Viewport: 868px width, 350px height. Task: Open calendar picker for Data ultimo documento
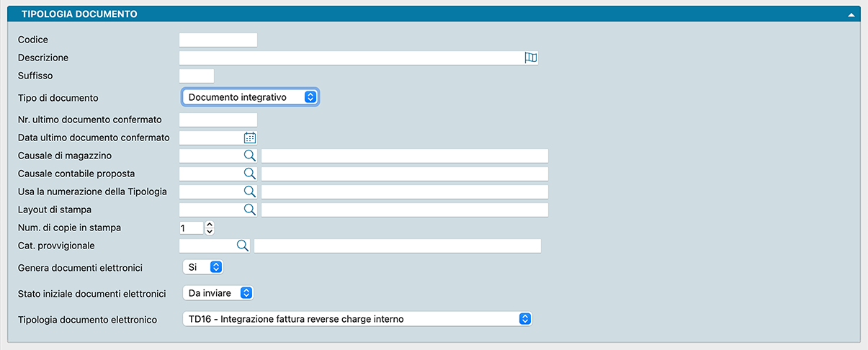250,138
